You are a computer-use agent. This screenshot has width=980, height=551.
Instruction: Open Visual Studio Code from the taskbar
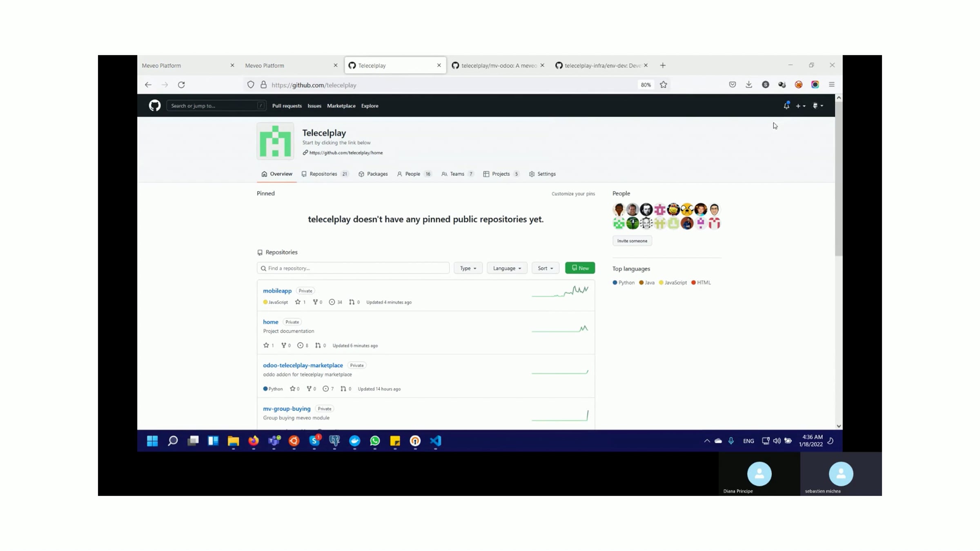[x=436, y=441]
